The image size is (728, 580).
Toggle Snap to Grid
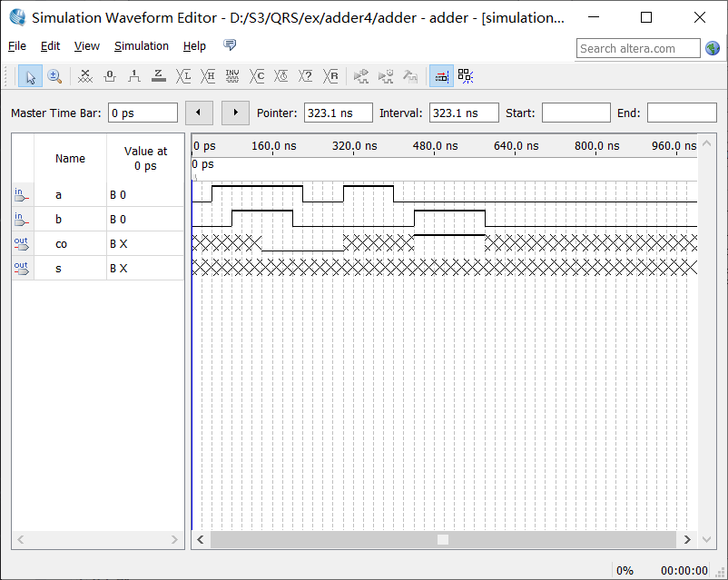pos(441,76)
